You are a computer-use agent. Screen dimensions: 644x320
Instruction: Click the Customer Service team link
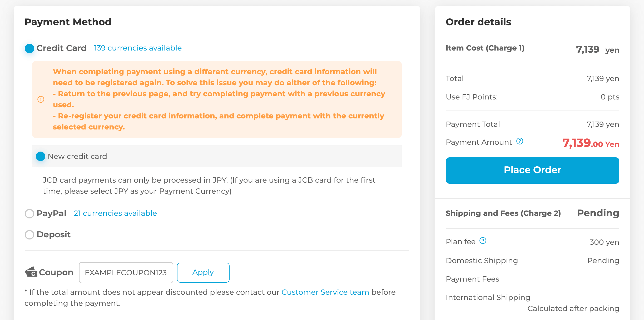pyautogui.click(x=325, y=292)
